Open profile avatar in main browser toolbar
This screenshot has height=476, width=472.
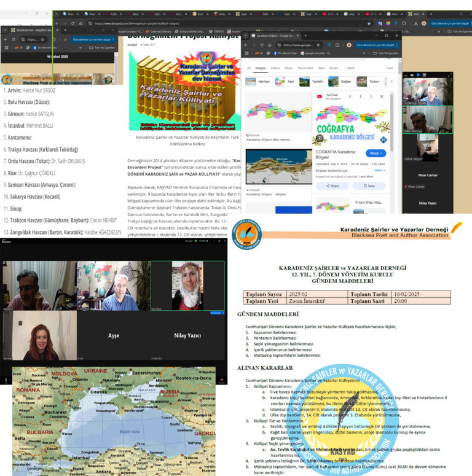(423, 23)
